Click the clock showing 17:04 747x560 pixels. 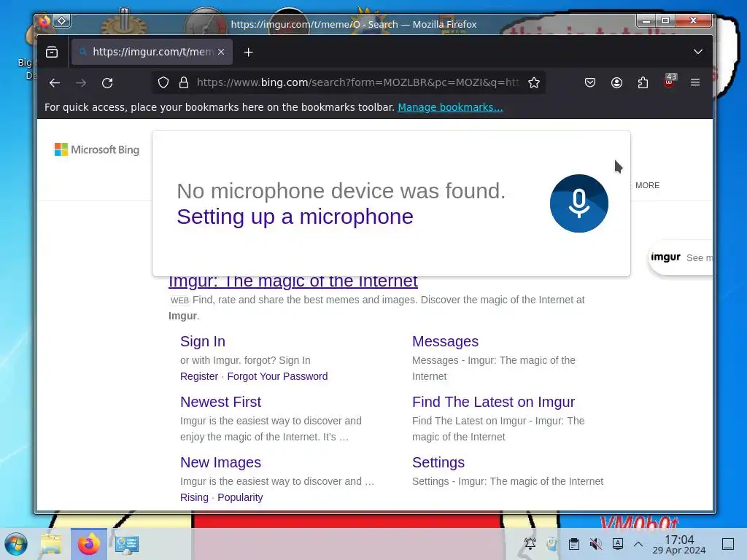point(679,544)
